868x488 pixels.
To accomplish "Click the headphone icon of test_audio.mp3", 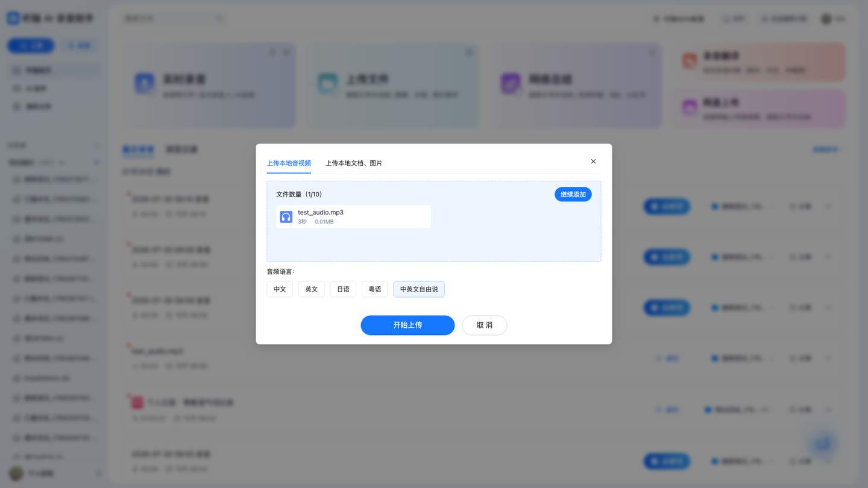I will pyautogui.click(x=286, y=217).
